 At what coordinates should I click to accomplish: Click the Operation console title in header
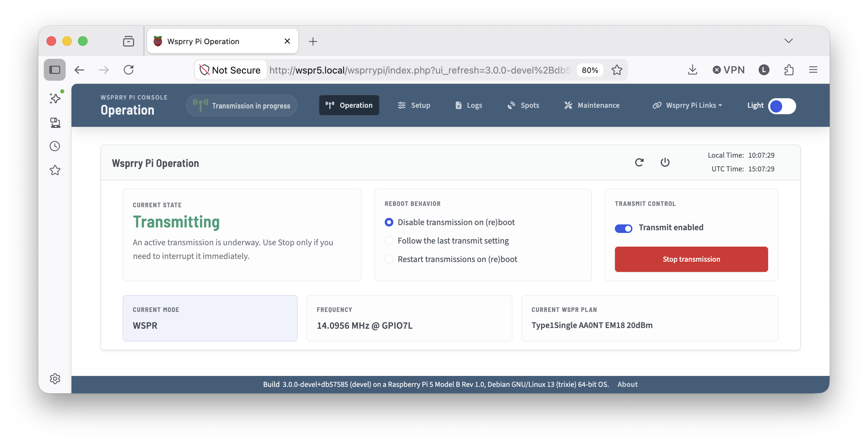pyautogui.click(x=127, y=110)
